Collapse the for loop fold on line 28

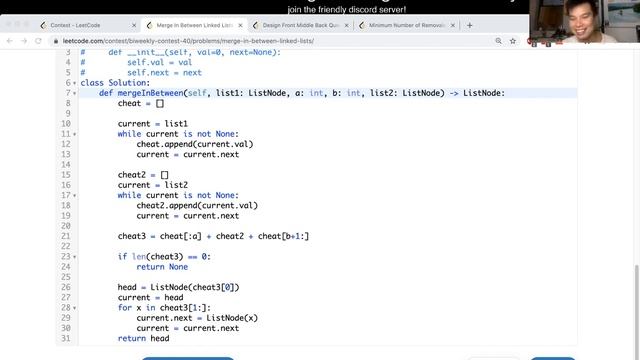point(74,308)
